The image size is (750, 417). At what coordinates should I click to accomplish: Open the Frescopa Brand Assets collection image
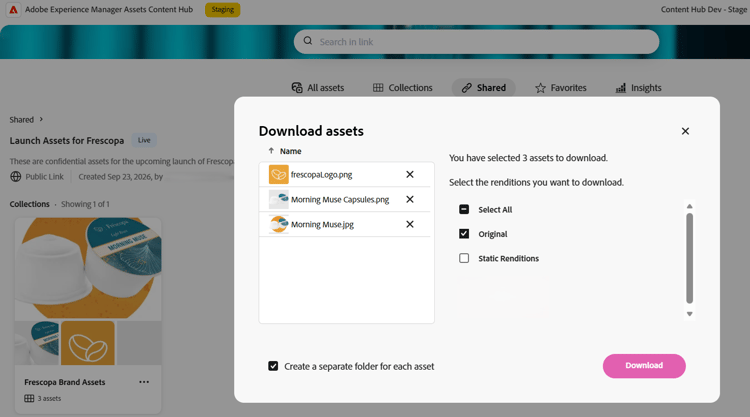coord(88,269)
